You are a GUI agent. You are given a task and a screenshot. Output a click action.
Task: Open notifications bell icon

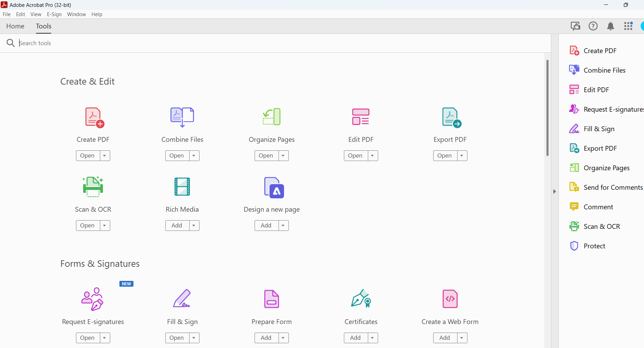(x=610, y=26)
